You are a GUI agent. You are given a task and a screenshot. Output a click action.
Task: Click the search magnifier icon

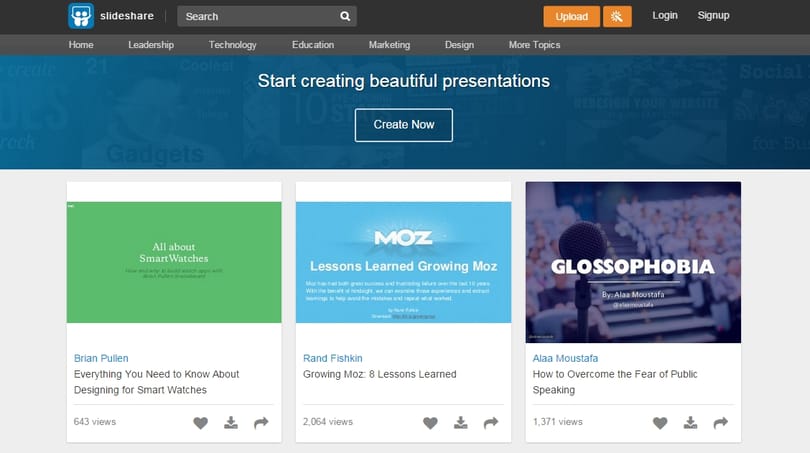[x=345, y=17]
